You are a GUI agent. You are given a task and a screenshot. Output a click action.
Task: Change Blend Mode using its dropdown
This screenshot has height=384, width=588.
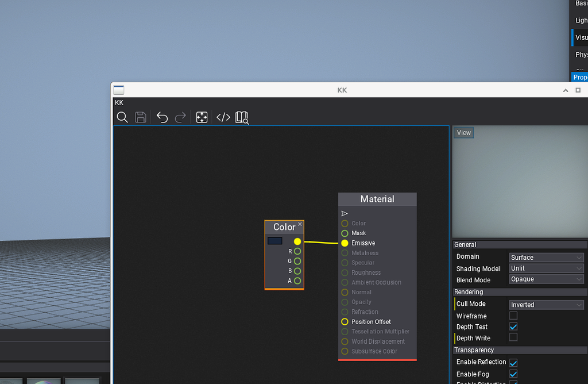[x=546, y=279]
